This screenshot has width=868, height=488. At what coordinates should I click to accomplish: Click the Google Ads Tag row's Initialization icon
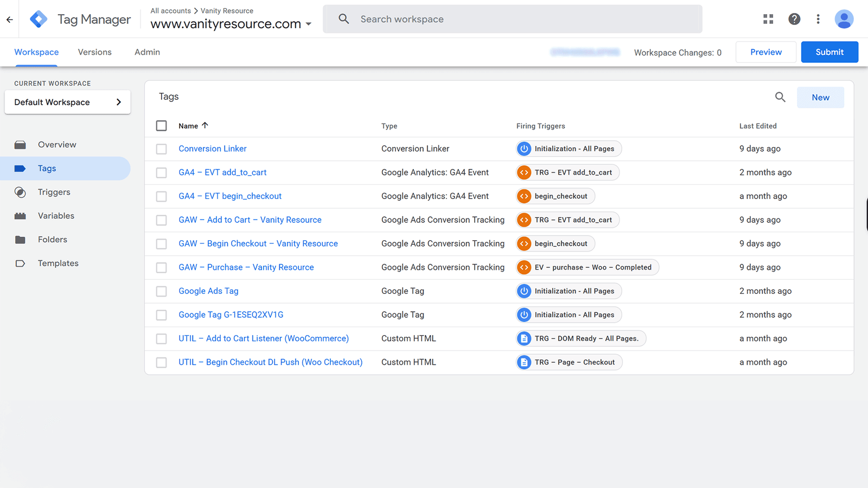(x=524, y=291)
